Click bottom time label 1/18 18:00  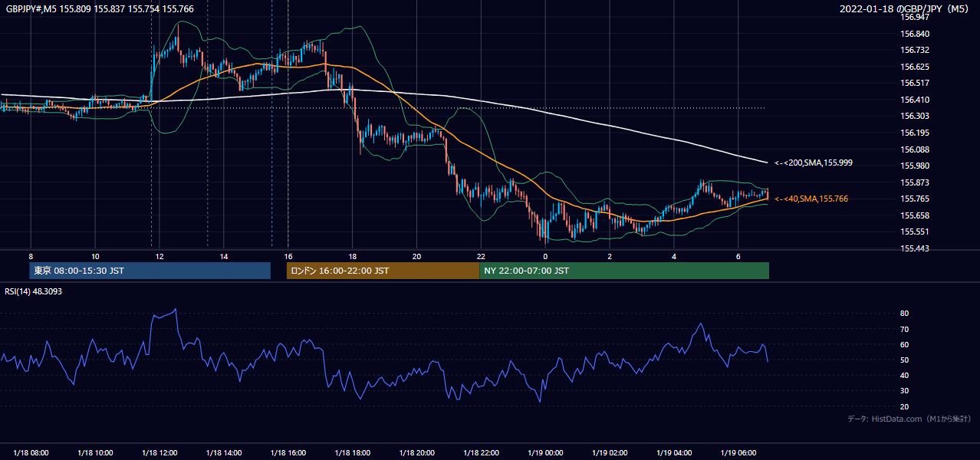[x=353, y=452]
